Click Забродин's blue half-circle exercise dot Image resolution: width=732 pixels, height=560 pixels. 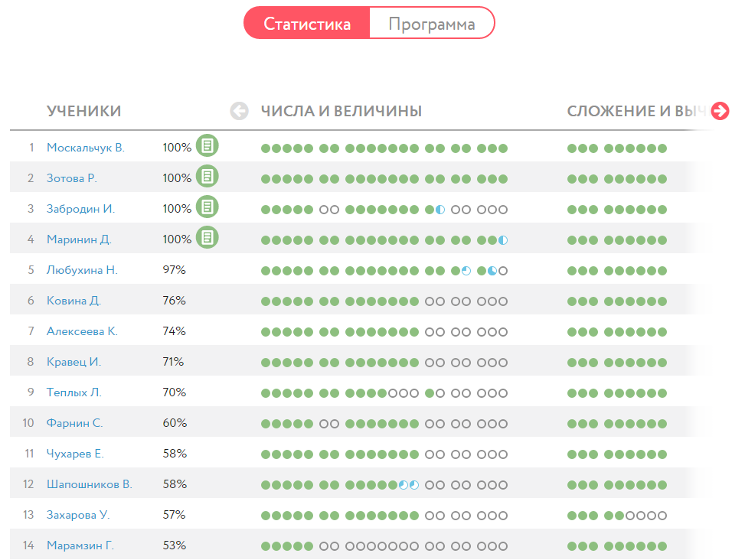click(440, 210)
